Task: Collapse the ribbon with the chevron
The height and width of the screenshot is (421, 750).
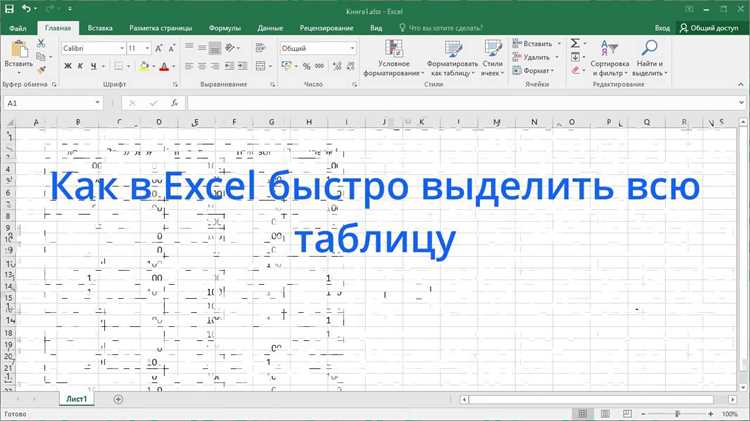Action: click(740, 84)
